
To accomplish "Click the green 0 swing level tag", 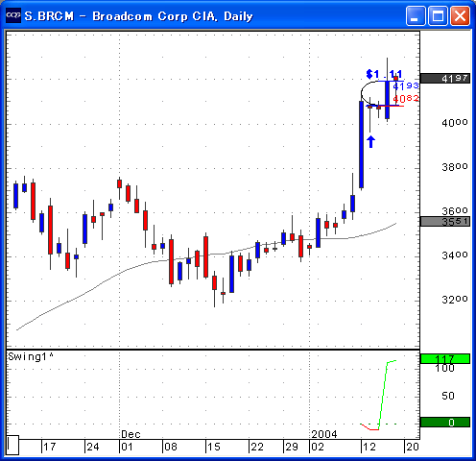I will (445, 423).
